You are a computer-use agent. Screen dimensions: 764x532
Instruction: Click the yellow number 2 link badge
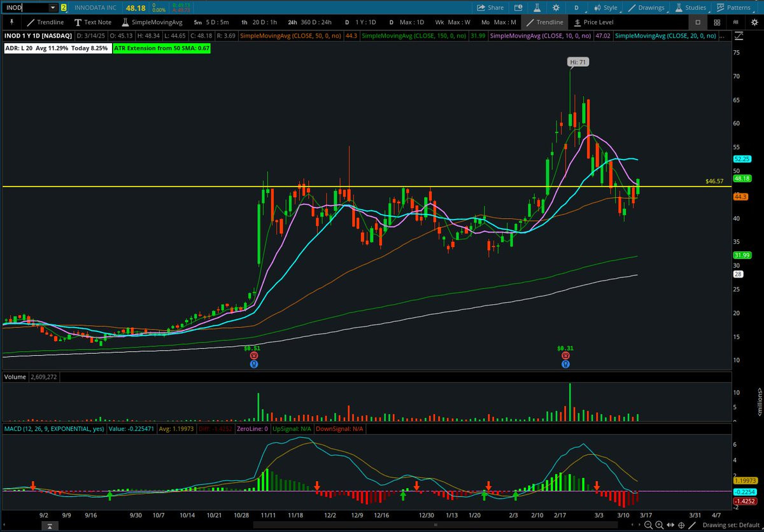pyautogui.click(x=64, y=8)
